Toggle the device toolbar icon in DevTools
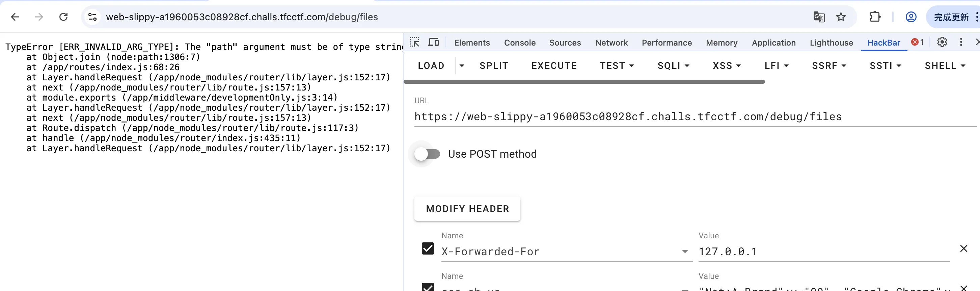 coord(433,42)
